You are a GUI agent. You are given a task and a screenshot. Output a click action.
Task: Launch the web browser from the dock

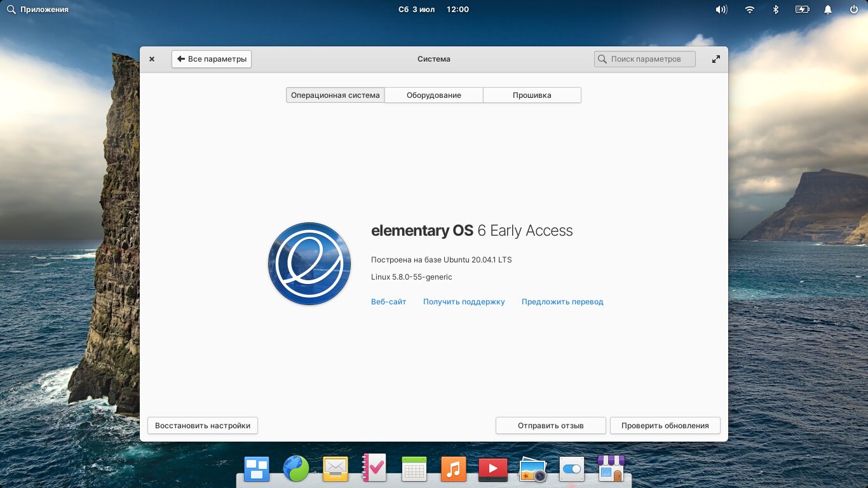click(x=296, y=470)
